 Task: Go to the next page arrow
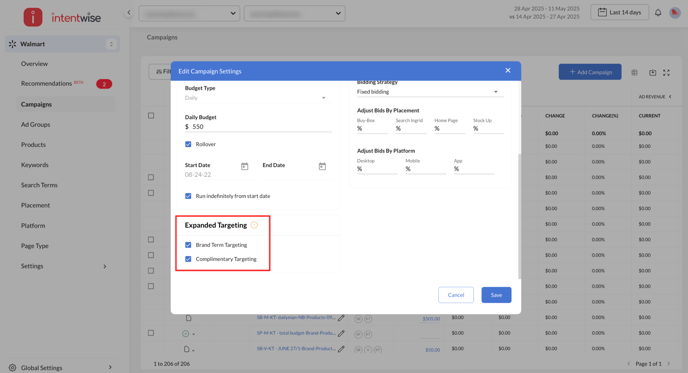coord(669,363)
